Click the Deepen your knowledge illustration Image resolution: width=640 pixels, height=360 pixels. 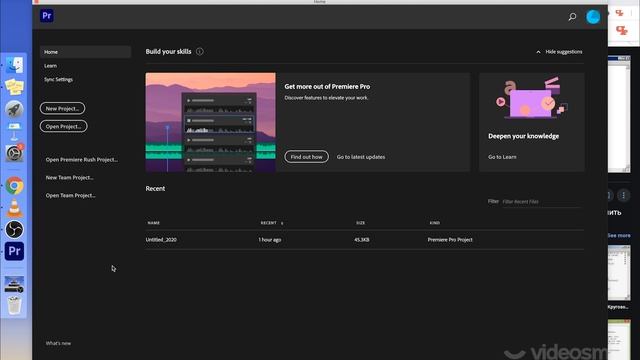click(531, 98)
